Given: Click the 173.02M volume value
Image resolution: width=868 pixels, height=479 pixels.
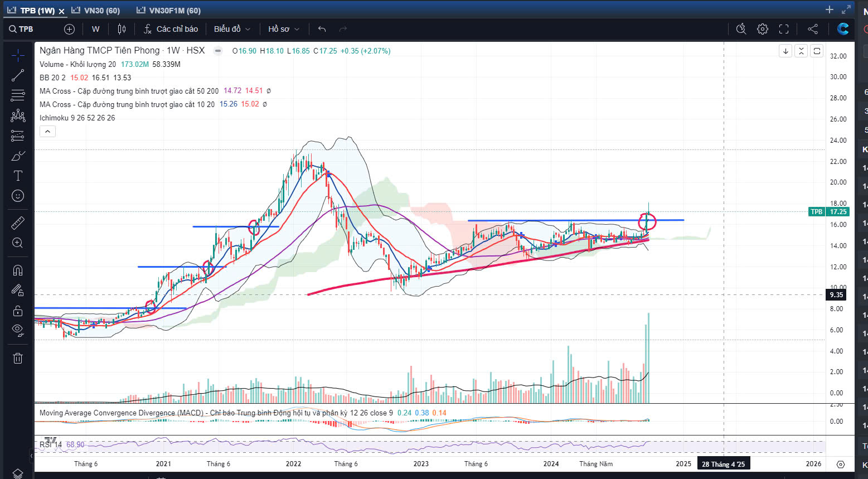Looking at the screenshot, I should tap(134, 64).
